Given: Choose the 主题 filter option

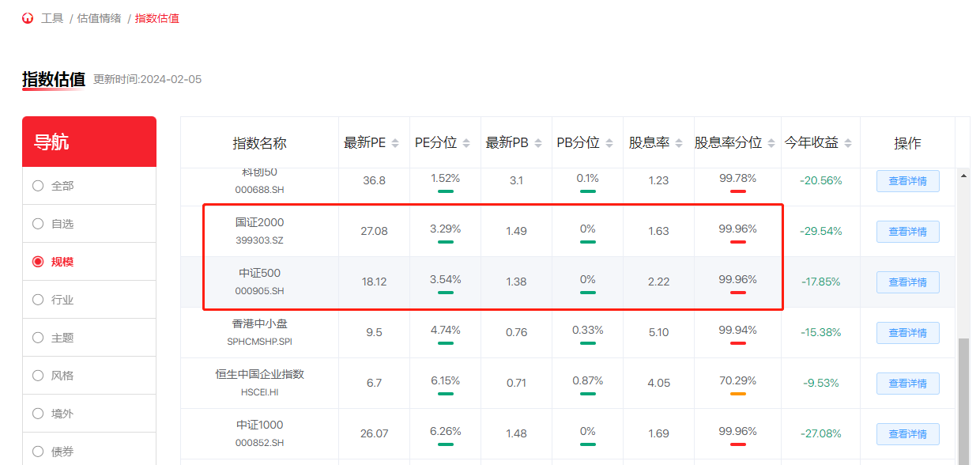Looking at the screenshot, I should click(38, 338).
